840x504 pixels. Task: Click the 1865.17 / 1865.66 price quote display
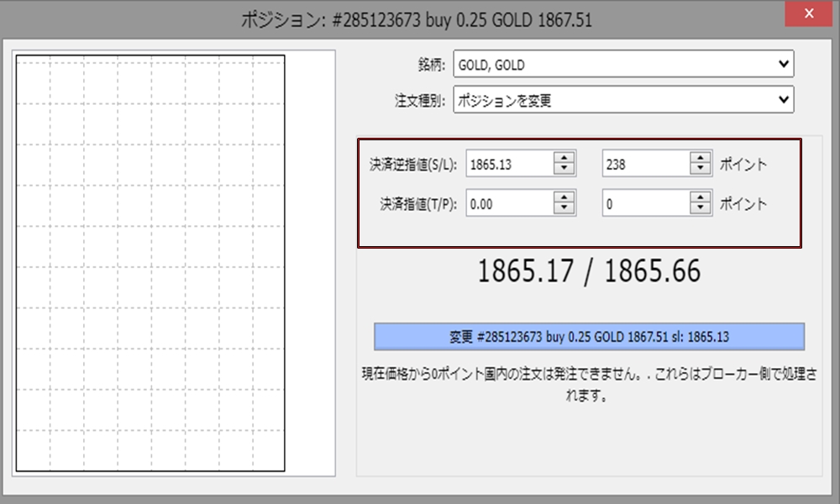coord(588,271)
